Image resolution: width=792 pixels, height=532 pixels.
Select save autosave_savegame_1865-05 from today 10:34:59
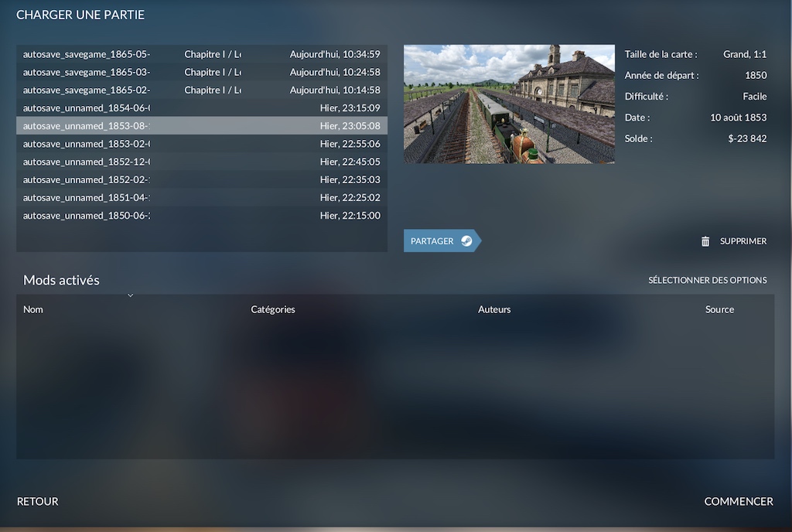[202, 54]
